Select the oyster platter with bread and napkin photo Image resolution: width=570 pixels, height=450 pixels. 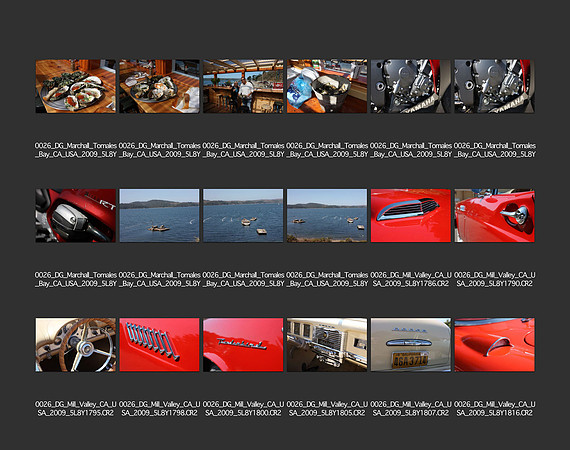(159, 86)
